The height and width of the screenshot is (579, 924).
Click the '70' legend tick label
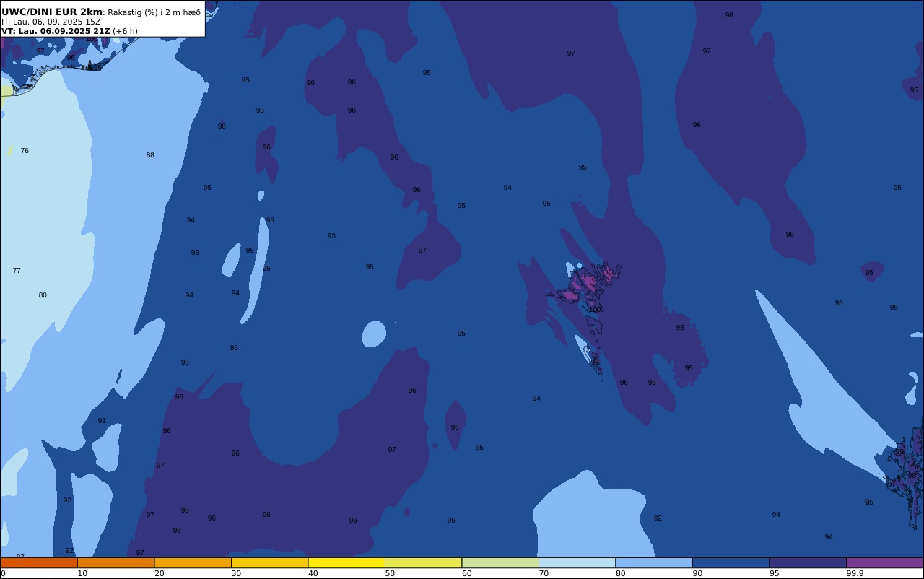[544, 573]
